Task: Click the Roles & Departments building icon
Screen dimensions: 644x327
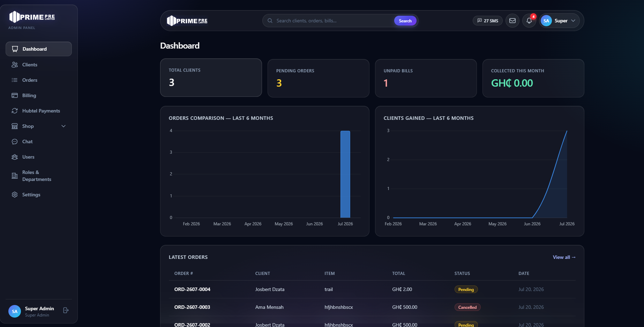Action: (15, 176)
